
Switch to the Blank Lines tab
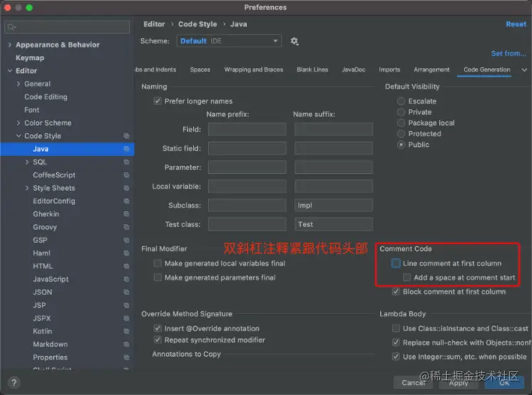(312, 69)
